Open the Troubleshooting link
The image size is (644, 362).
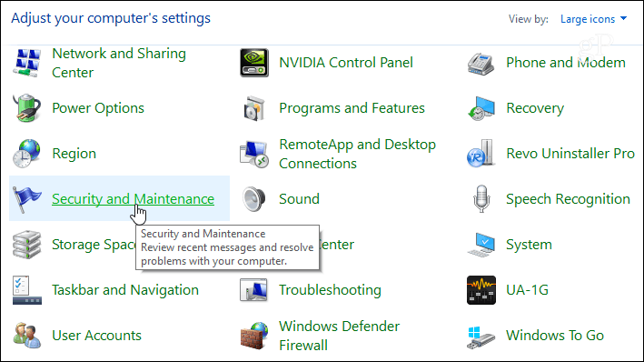pos(330,290)
